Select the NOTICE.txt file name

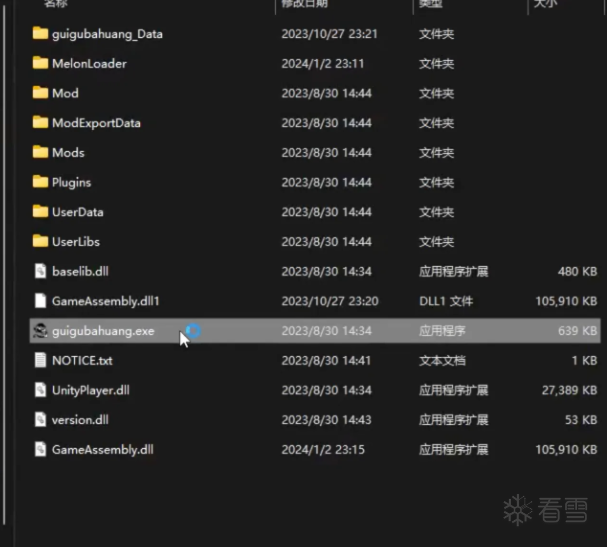pyautogui.click(x=82, y=360)
